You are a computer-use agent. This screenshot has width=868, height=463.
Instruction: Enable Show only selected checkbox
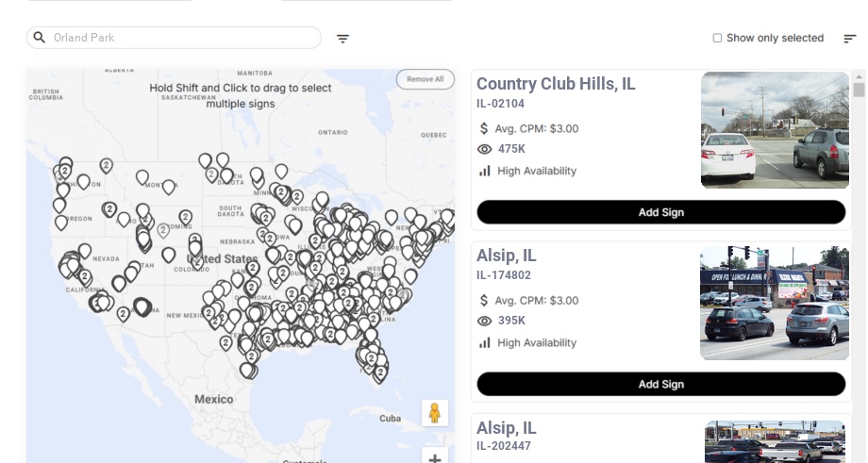point(717,39)
